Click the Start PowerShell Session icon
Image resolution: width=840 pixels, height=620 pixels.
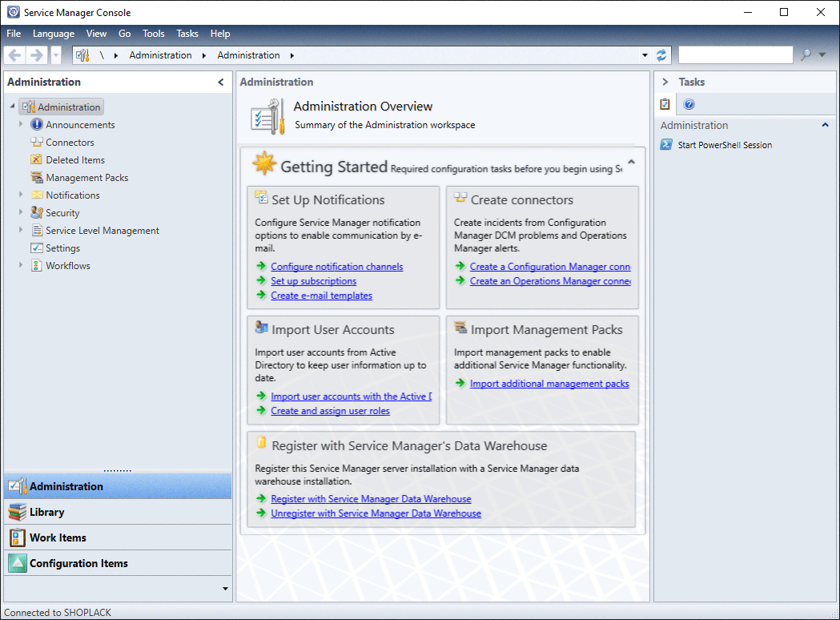coord(666,145)
